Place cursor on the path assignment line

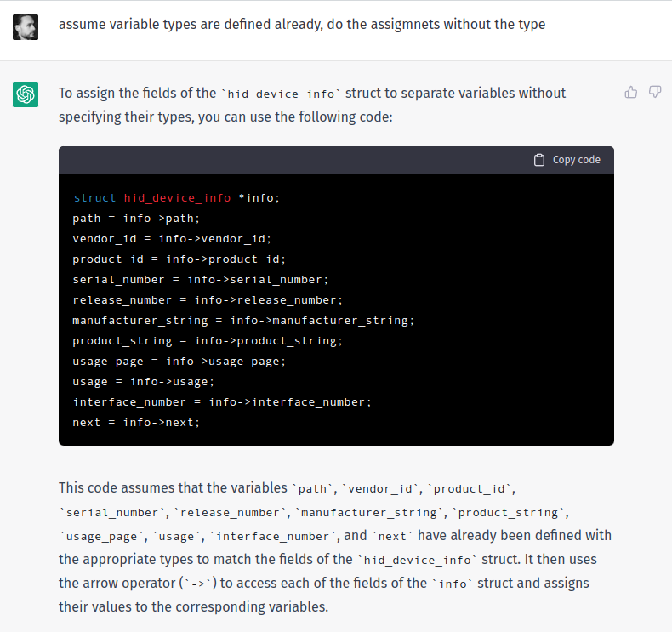coord(136,218)
